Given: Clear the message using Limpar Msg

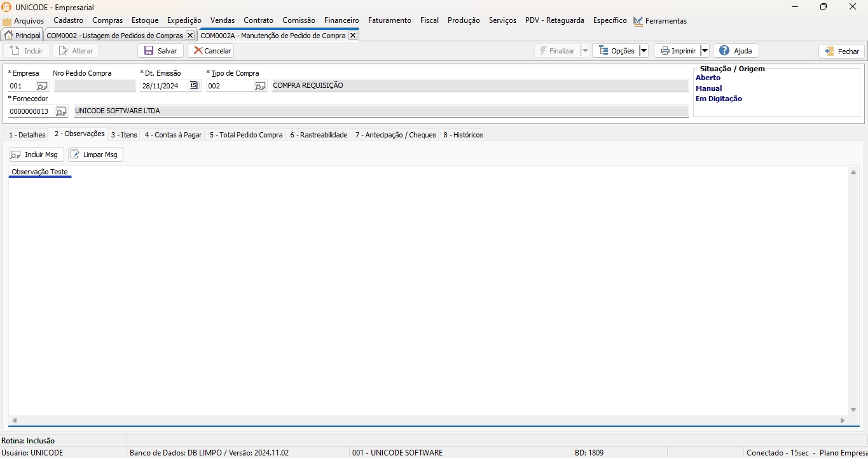Looking at the screenshot, I should [x=95, y=155].
